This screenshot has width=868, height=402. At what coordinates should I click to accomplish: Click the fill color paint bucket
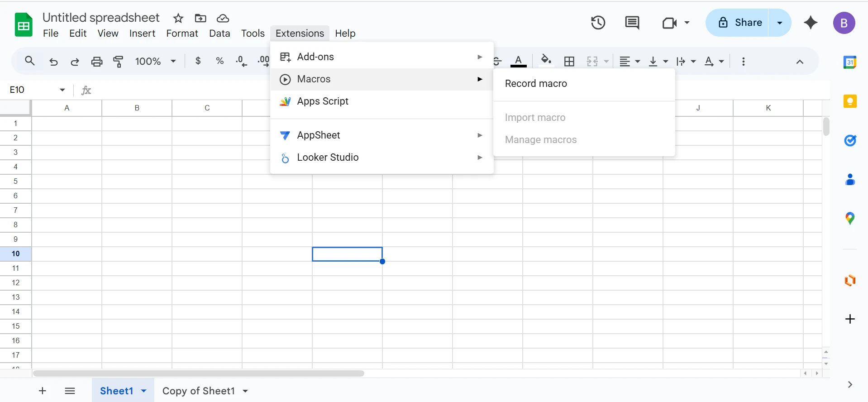click(546, 60)
